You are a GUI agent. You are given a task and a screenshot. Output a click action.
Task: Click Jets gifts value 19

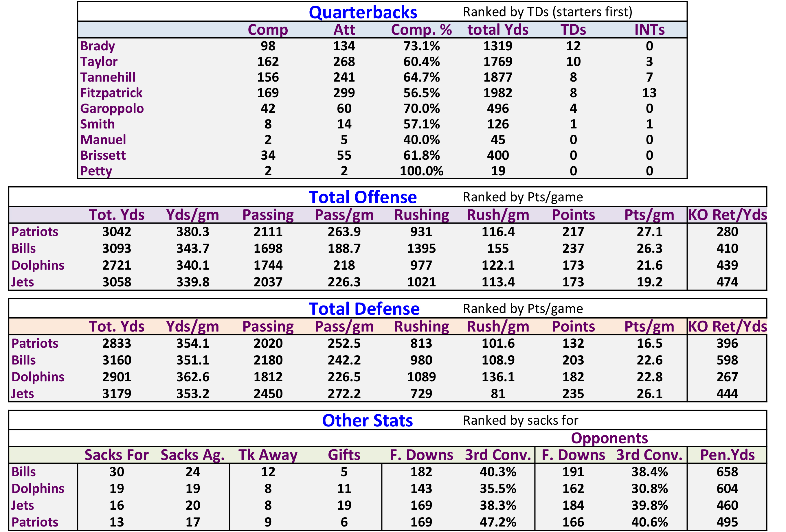[x=344, y=505]
